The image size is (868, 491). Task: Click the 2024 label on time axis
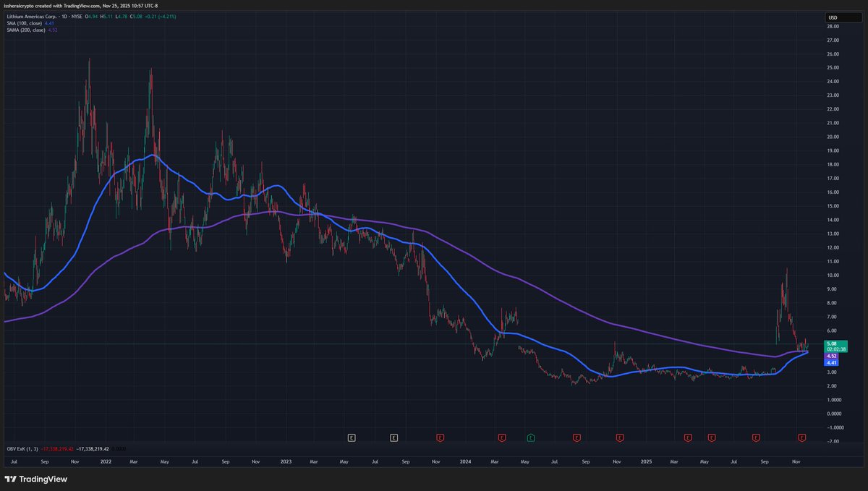[x=467, y=460]
